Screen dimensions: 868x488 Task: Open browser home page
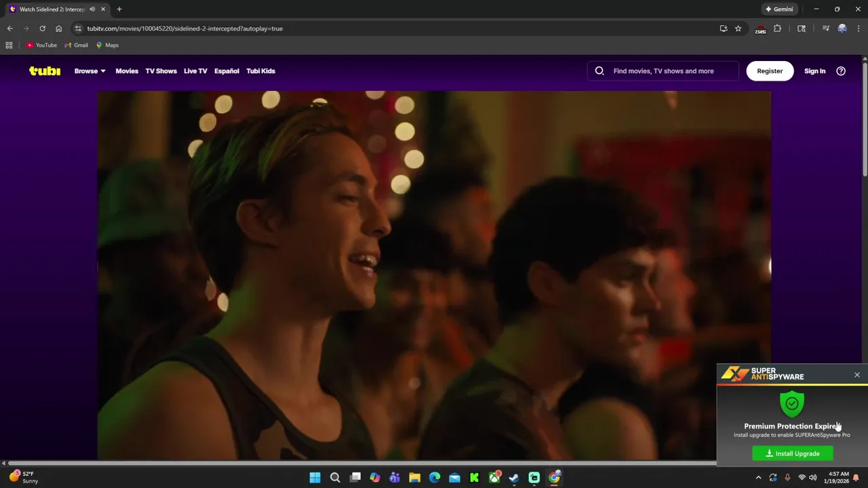point(58,28)
